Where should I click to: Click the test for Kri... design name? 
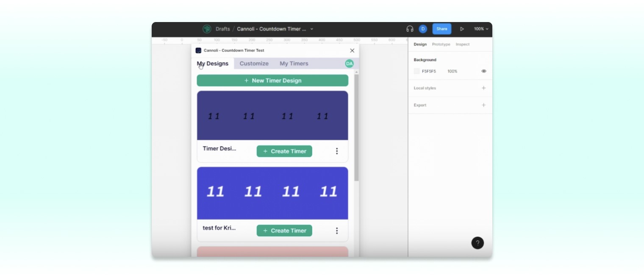tap(219, 228)
